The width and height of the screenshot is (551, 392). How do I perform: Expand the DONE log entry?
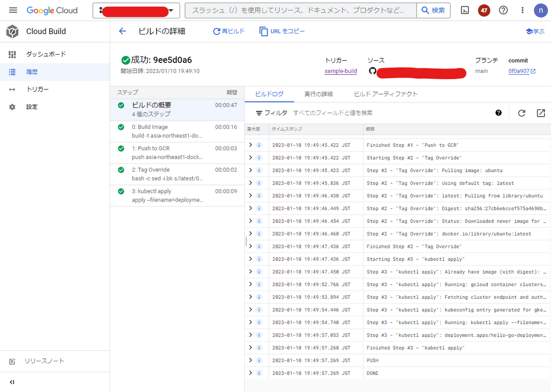(250, 373)
